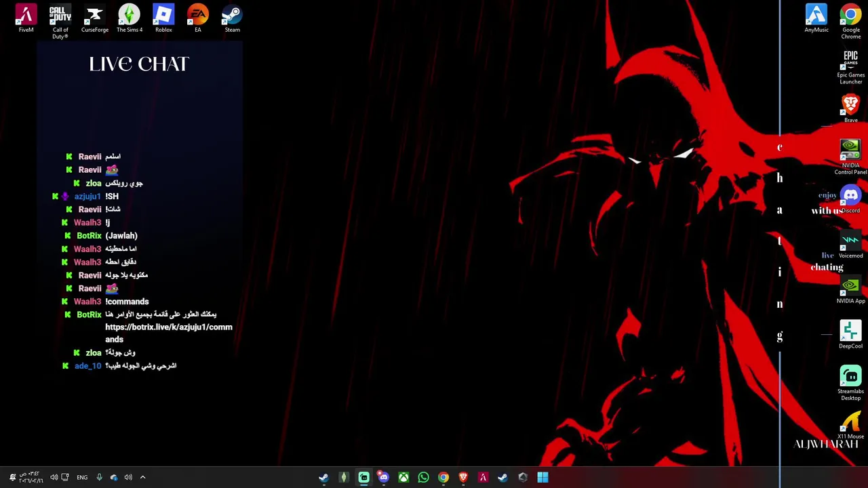Viewport: 868px width, 488px height.
Task: Select the X11 Mouse desktop icon
Action: [850, 426]
